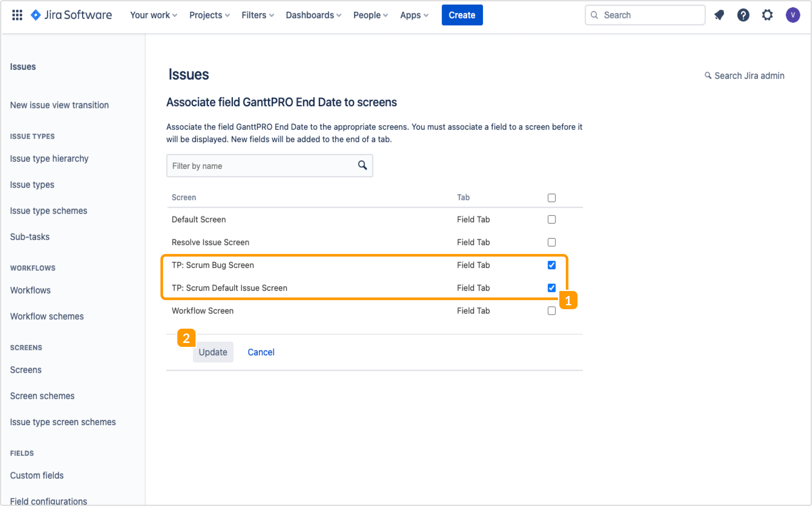This screenshot has height=506, width=812.
Task: Click the Search Jira admin magnifier icon
Action: pos(707,76)
